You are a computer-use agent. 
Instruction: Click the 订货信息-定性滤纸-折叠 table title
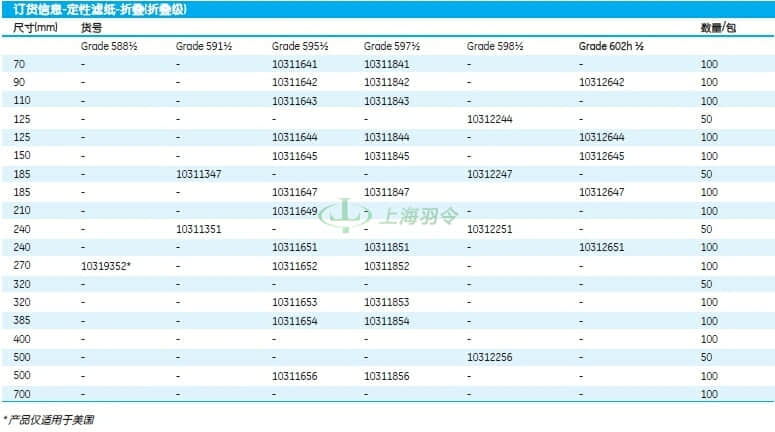(98, 9)
